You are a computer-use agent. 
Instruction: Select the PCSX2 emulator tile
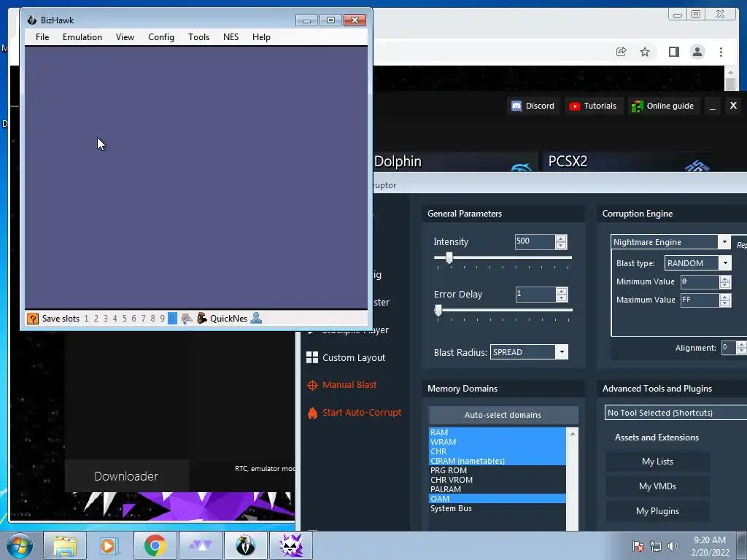629,162
